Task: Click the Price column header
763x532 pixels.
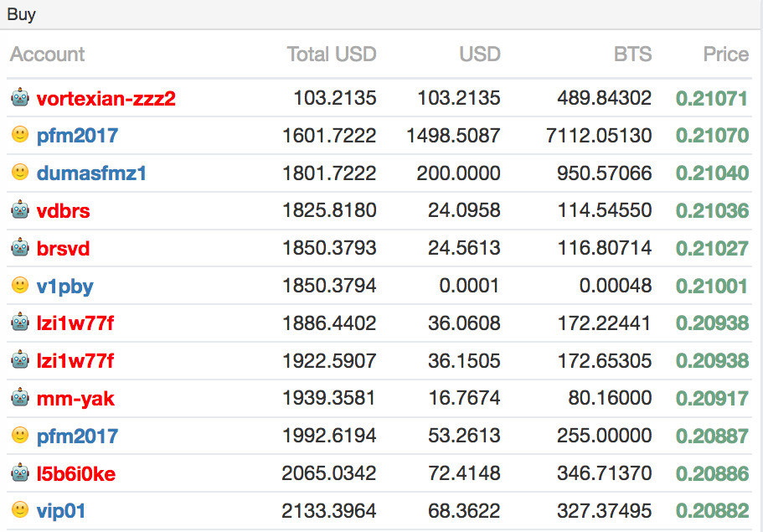Action: pyautogui.click(x=726, y=54)
